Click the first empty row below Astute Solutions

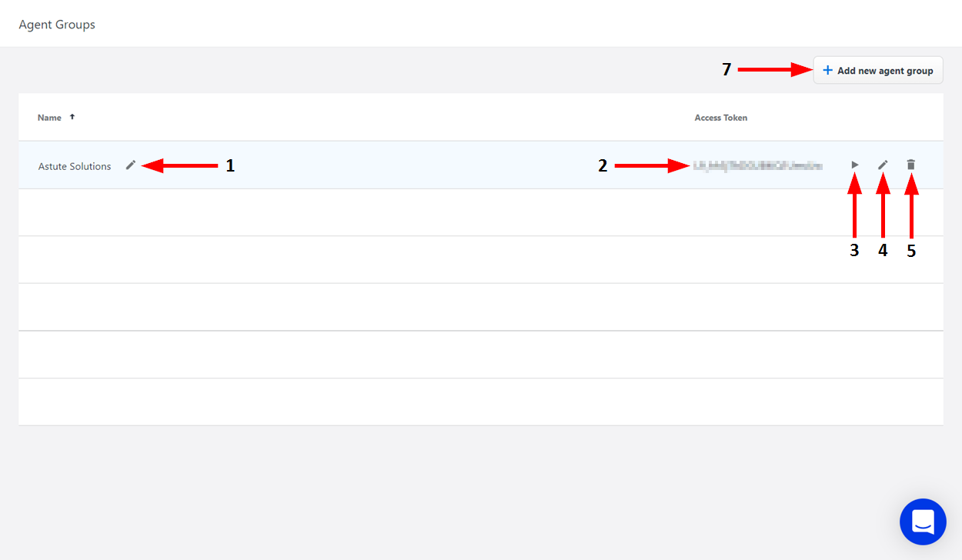(480, 212)
